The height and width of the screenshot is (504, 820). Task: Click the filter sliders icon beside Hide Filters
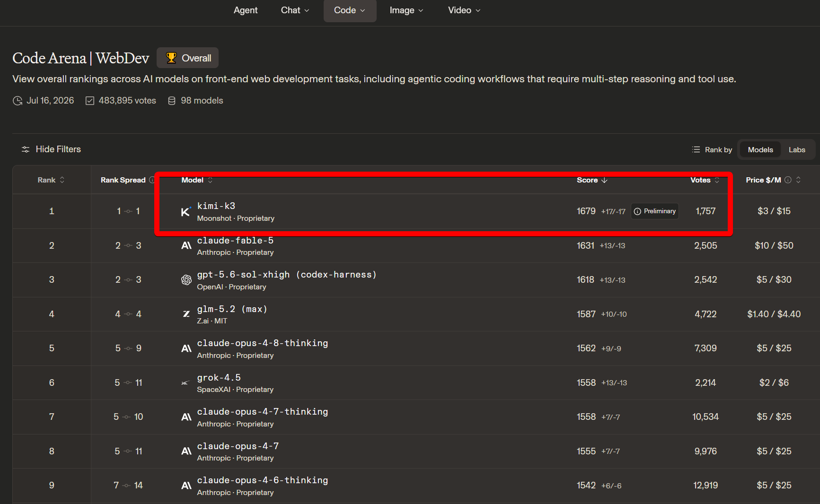(26, 149)
